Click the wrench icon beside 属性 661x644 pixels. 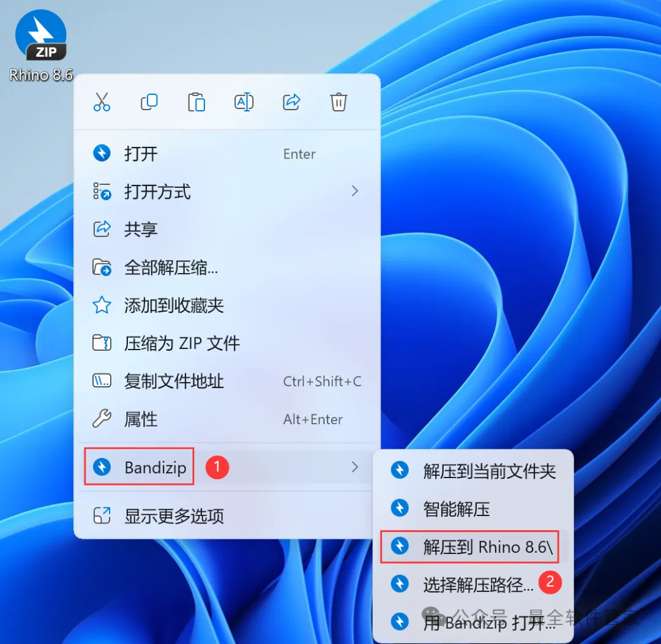click(x=102, y=418)
